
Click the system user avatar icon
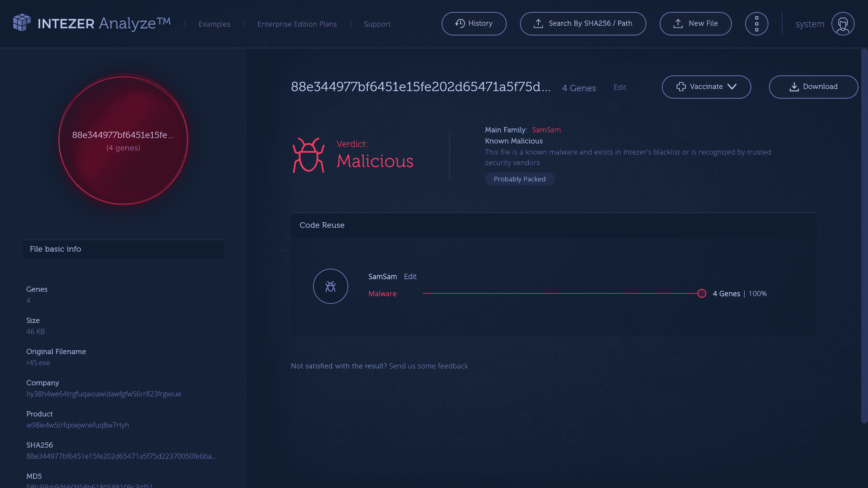tap(843, 24)
